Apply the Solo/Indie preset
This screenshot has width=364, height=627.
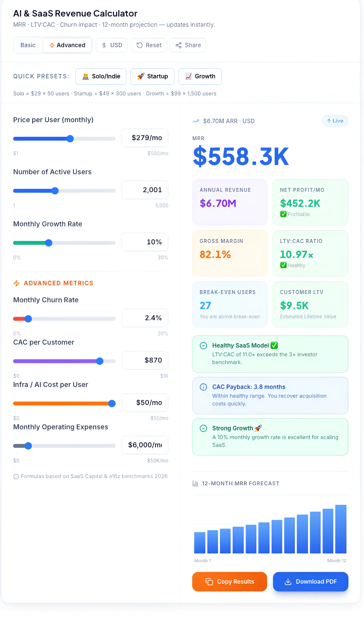[100, 76]
